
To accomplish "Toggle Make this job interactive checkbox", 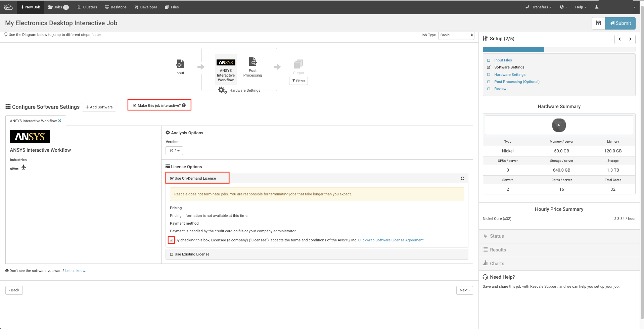I will coord(135,105).
